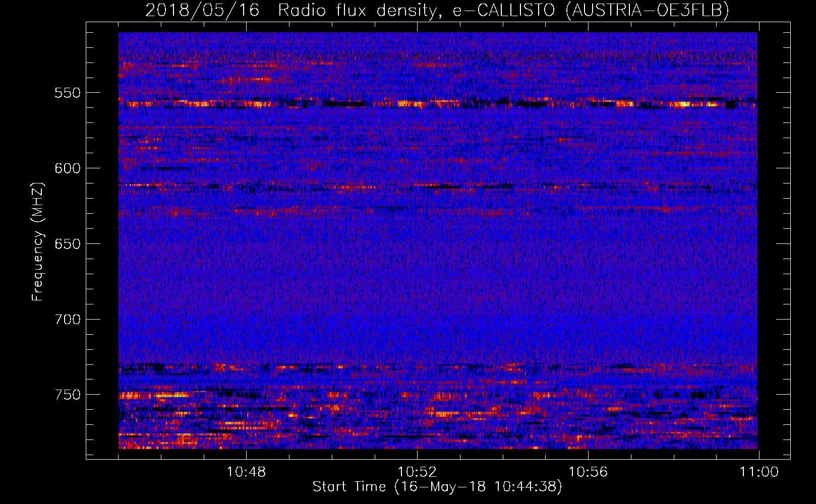
Task: Click the 10:48 time tick label
Action: (x=246, y=472)
